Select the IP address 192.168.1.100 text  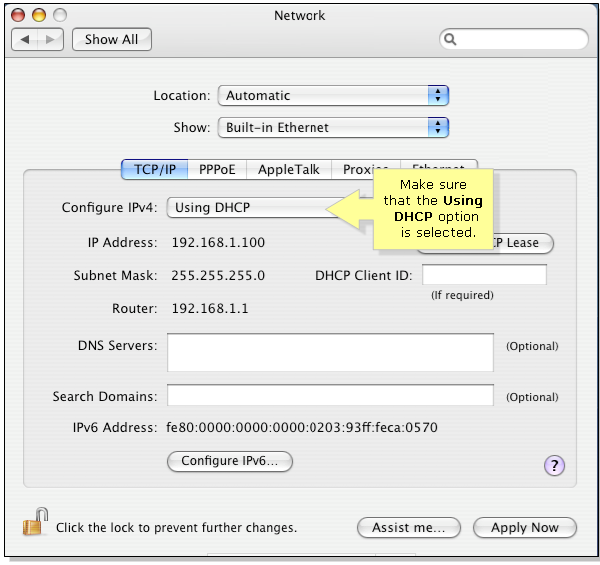(x=218, y=243)
